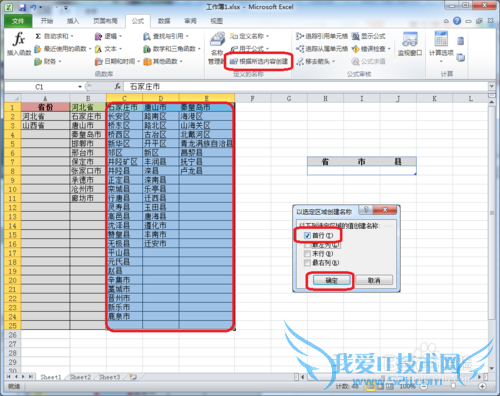Click the select-all corner of the sheet
This screenshot has width=500, height=396.
(x=12, y=98)
